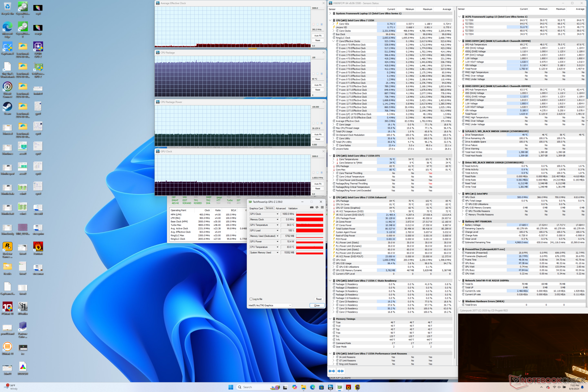Click HWiNFO expand columns arrows icon
588x392 pixels.
tap(332, 371)
